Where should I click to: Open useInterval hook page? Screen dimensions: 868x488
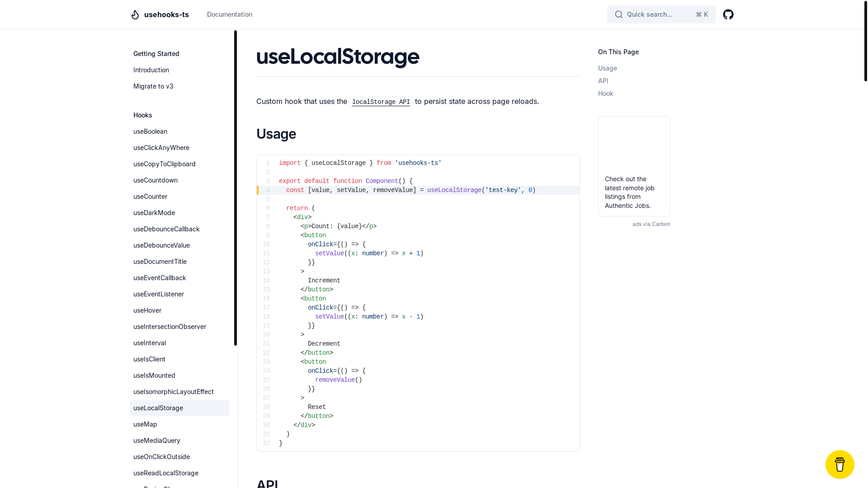179,343
